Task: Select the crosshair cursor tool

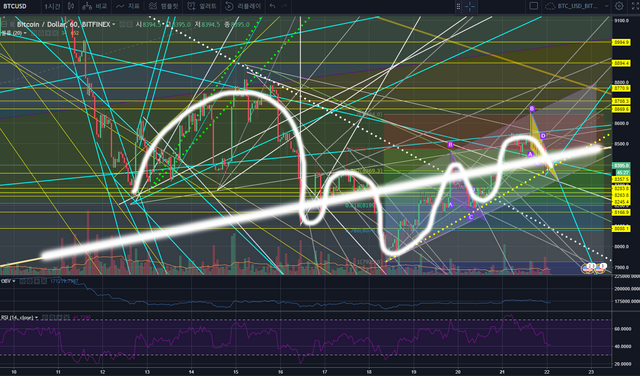Action: [x=470, y=6]
